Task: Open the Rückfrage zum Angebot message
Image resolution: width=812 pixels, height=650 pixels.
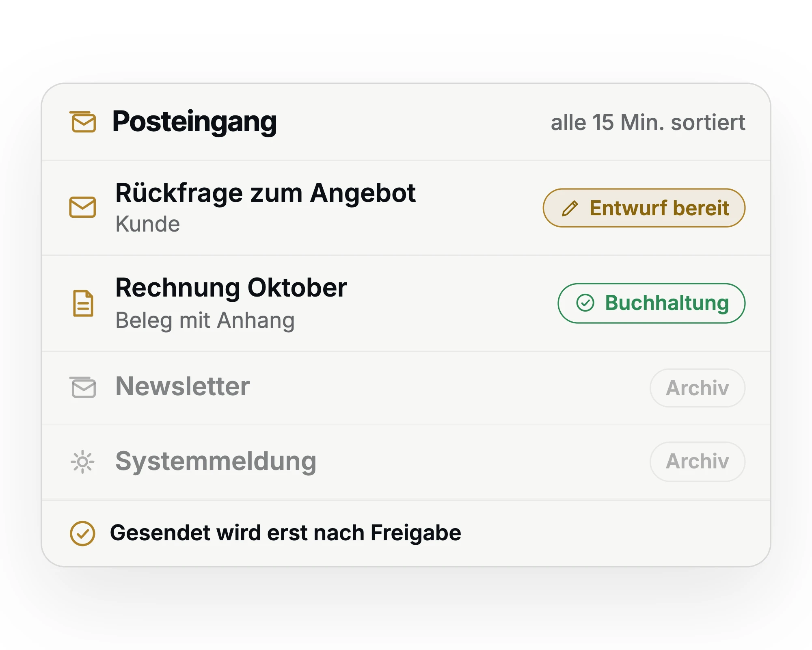Action: click(x=406, y=208)
